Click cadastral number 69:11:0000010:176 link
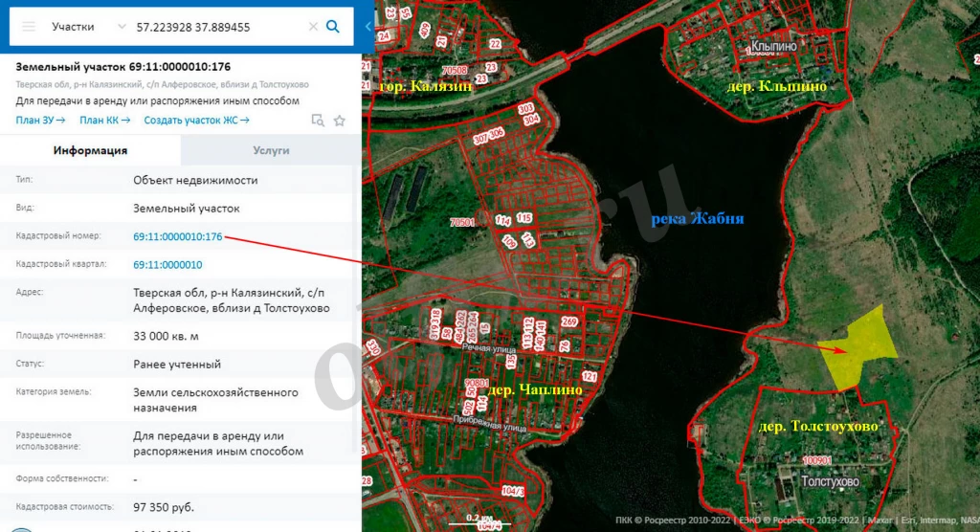The height and width of the screenshot is (532, 980). (178, 236)
